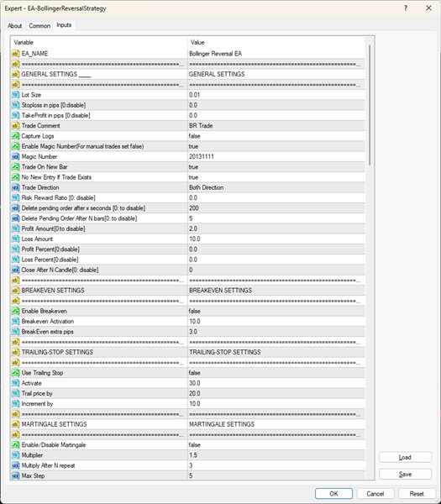Click the string icon beside Trade Comment
441x504 pixels.
click(x=15, y=126)
